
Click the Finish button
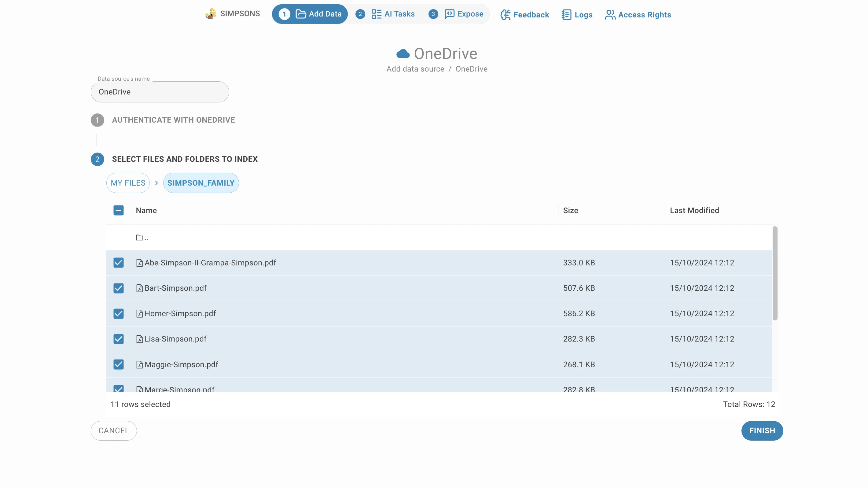click(762, 431)
